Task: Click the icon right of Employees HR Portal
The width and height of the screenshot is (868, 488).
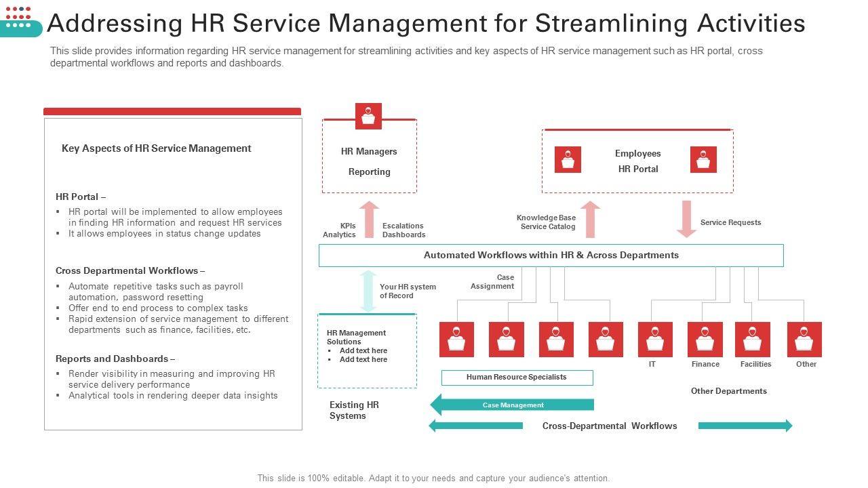Action: (x=703, y=160)
